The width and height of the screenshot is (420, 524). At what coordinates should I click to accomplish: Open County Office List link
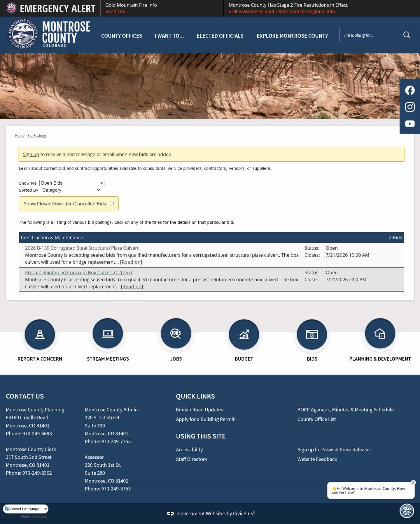click(316, 419)
